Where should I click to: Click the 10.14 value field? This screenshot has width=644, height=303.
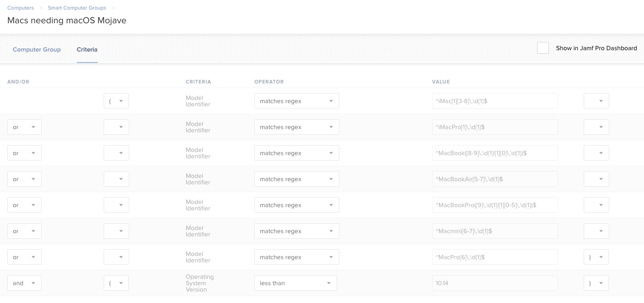click(x=495, y=283)
